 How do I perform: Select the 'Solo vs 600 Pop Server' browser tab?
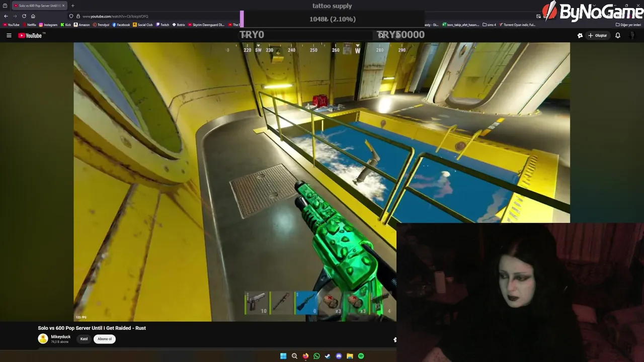click(x=39, y=6)
